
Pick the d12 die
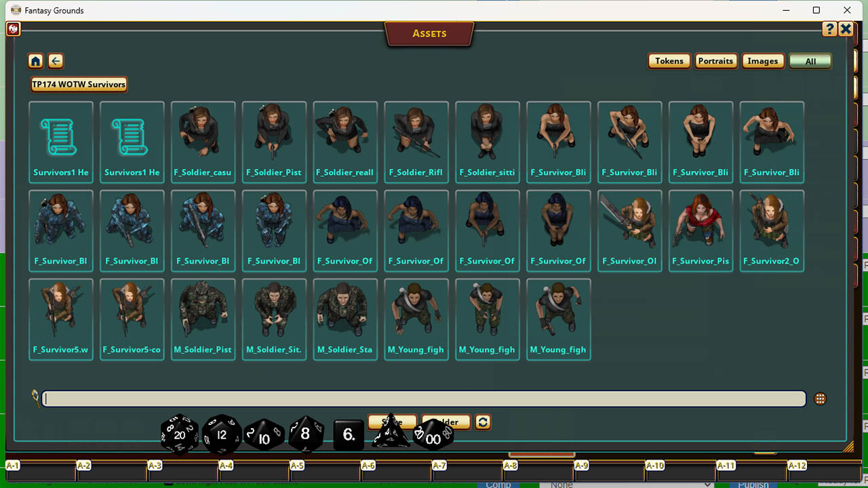[222, 434]
